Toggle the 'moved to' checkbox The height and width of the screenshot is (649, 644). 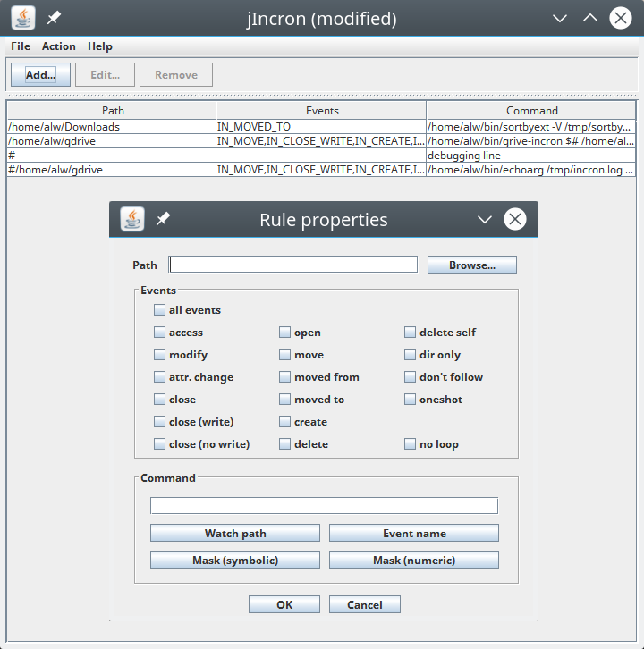284,400
